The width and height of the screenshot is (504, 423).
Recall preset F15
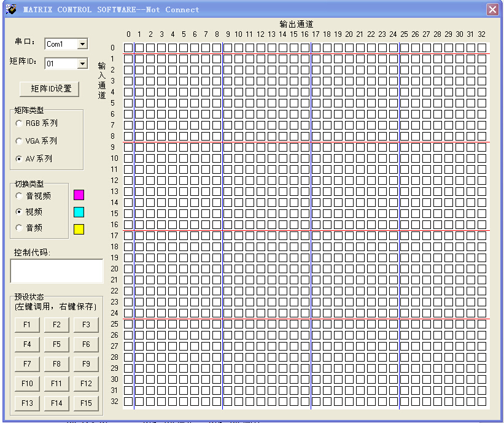[x=86, y=403]
